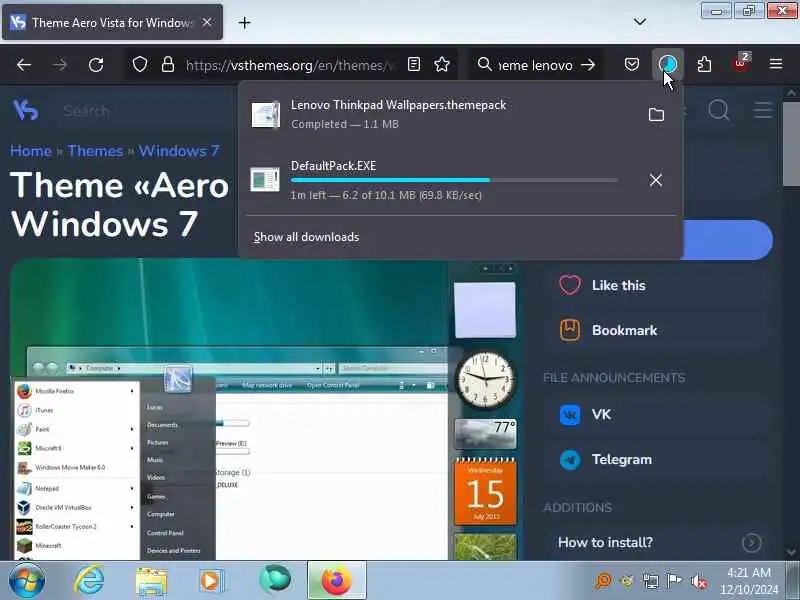Open a new browser tab
The image size is (800, 600).
(244, 22)
